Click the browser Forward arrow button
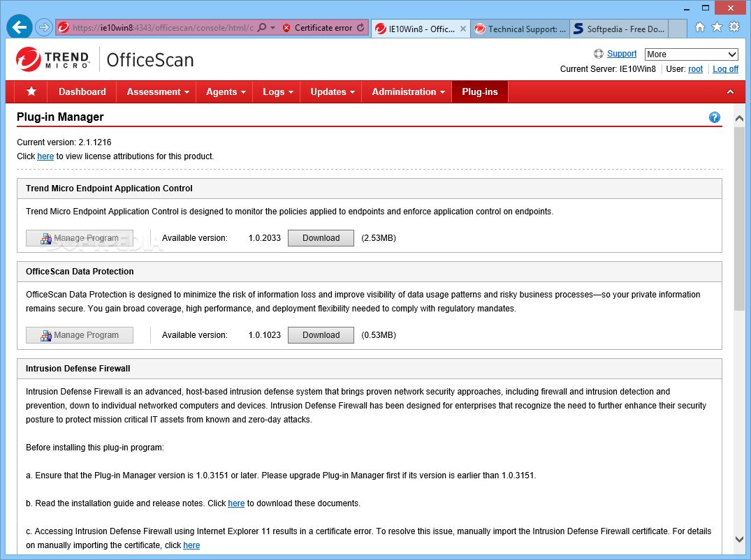 click(44, 27)
